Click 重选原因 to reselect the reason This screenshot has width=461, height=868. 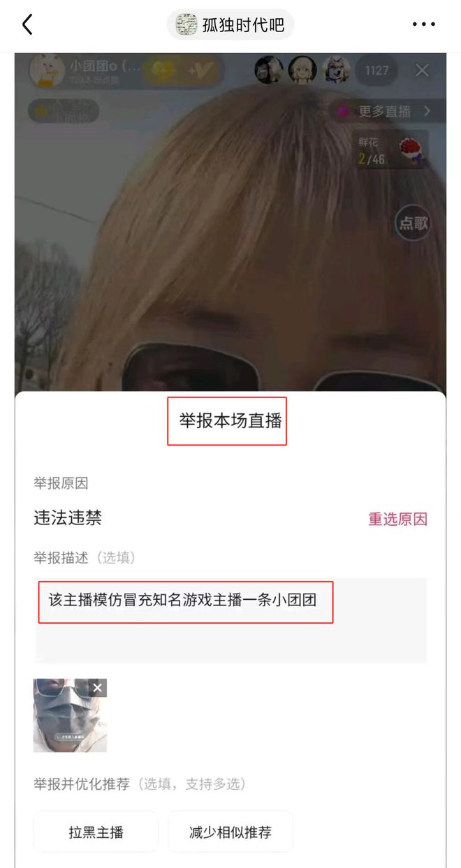[x=397, y=519]
